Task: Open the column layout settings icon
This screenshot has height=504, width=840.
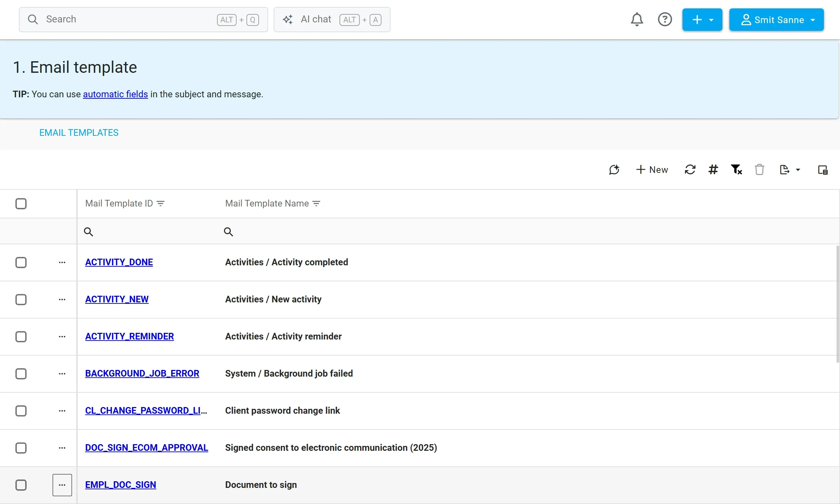Action: [823, 170]
